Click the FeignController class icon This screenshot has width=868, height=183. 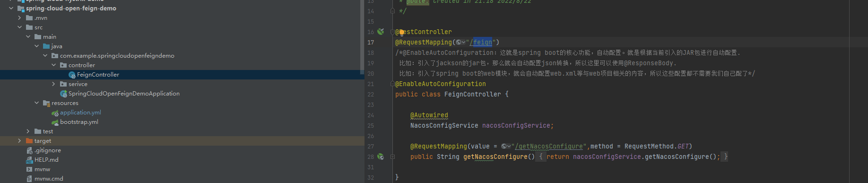click(72, 75)
